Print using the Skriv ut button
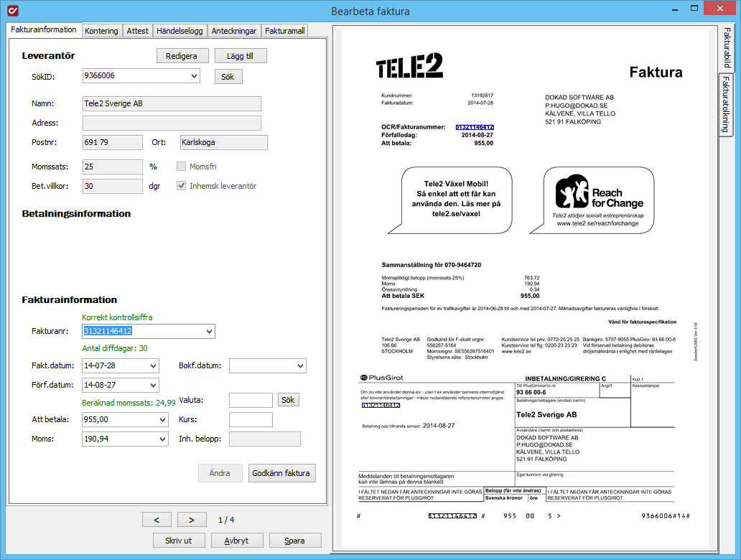The height and width of the screenshot is (560, 741). pos(179,541)
